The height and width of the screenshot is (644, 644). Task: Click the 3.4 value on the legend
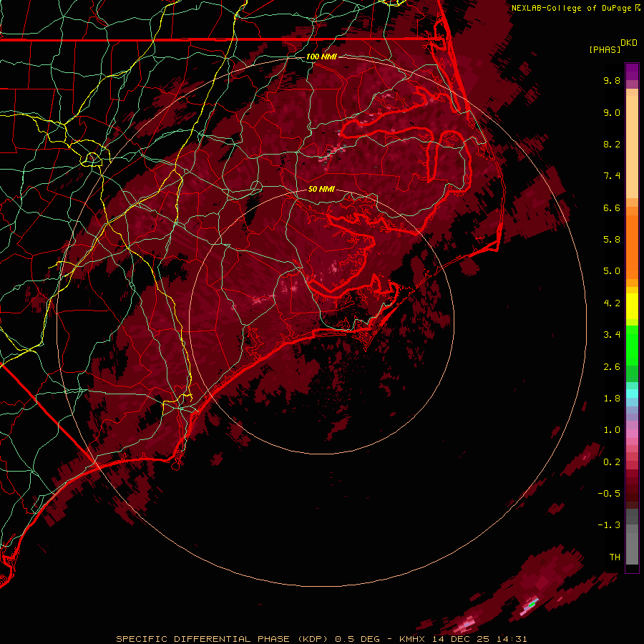tap(612, 335)
